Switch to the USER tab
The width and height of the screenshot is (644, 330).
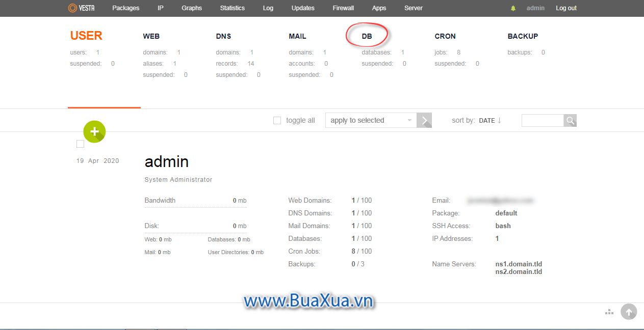pos(86,36)
